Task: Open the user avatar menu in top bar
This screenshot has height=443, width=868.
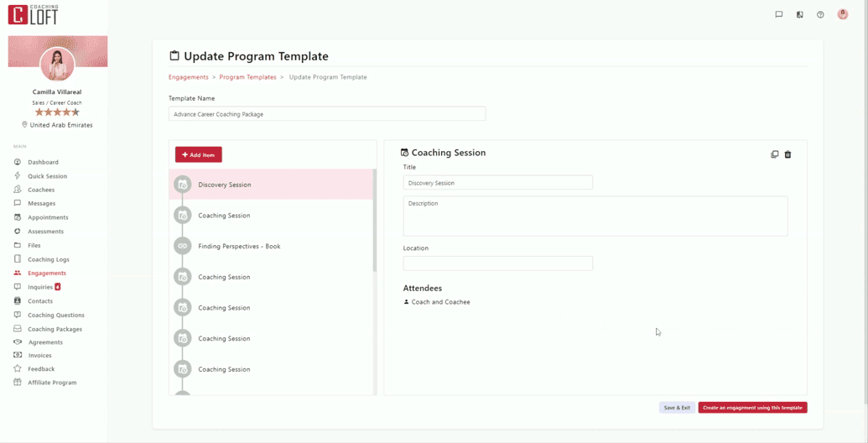Action: pyautogui.click(x=843, y=14)
